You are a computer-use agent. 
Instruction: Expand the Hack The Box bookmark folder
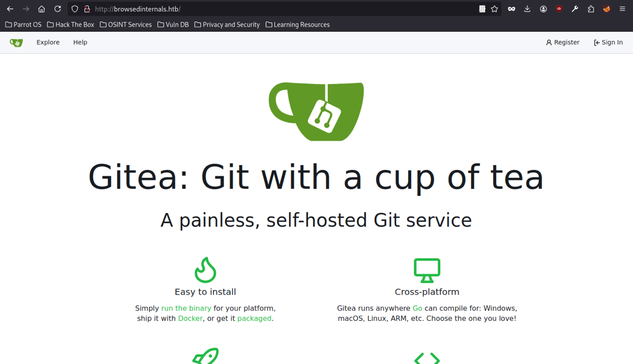click(x=71, y=25)
